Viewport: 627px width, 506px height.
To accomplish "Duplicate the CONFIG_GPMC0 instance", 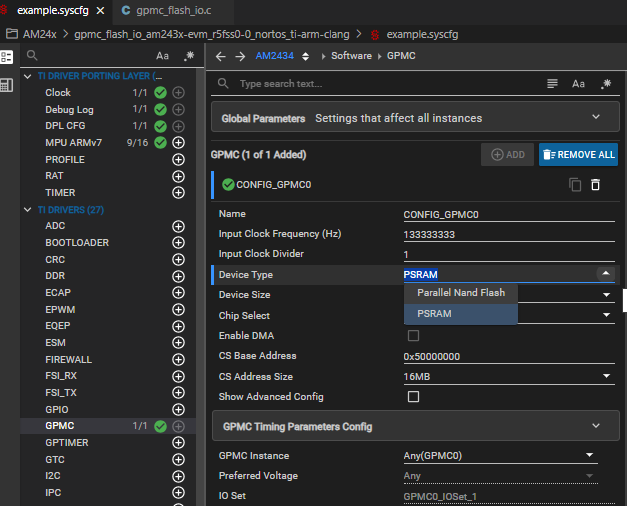I will (575, 185).
